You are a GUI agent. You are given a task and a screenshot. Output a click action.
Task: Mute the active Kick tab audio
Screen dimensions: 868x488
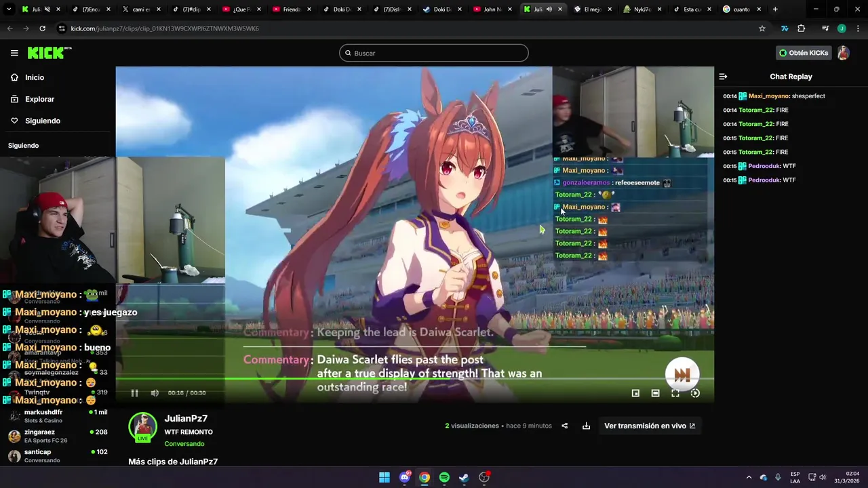pyautogui.click(x=549, y=9)
